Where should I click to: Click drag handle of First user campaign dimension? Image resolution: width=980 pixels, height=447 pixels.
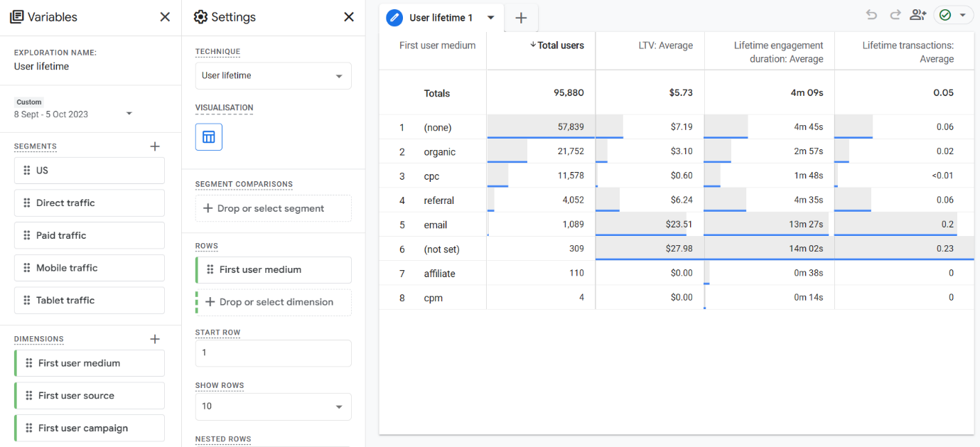click(29, 428)
